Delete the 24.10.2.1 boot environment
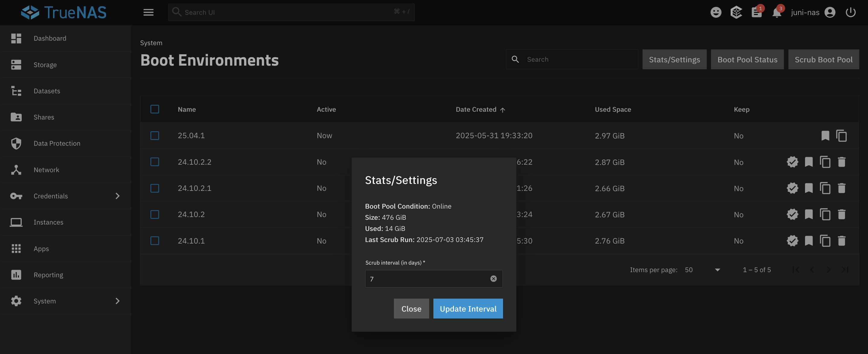The width and height of the screenshot is (868, 354). pos(841,188)
